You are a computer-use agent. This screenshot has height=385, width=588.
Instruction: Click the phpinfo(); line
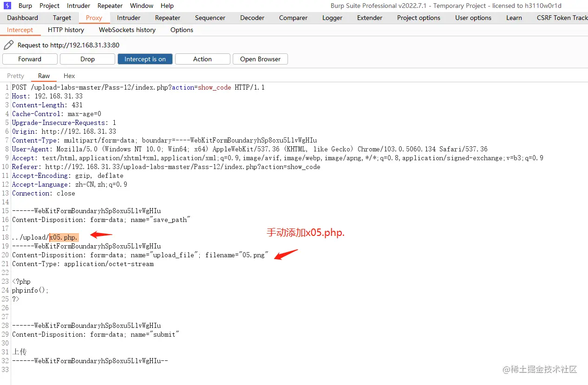30,290
